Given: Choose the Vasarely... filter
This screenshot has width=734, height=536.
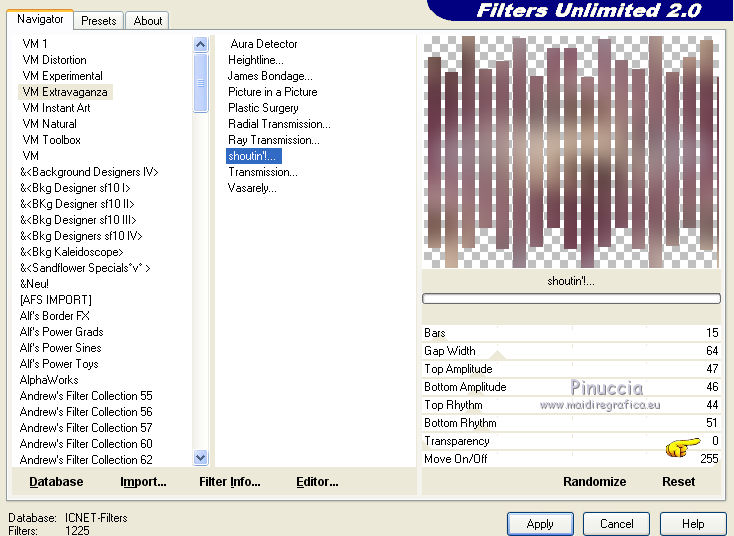Looking at the screenshot, I should (x=252, y=188).
